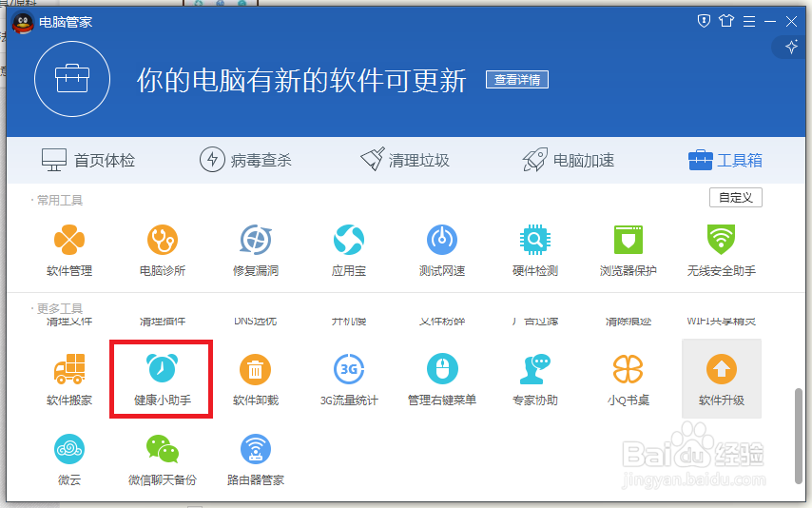Open 应用宝 tool

pyautogui.click(x=349, y=250)
